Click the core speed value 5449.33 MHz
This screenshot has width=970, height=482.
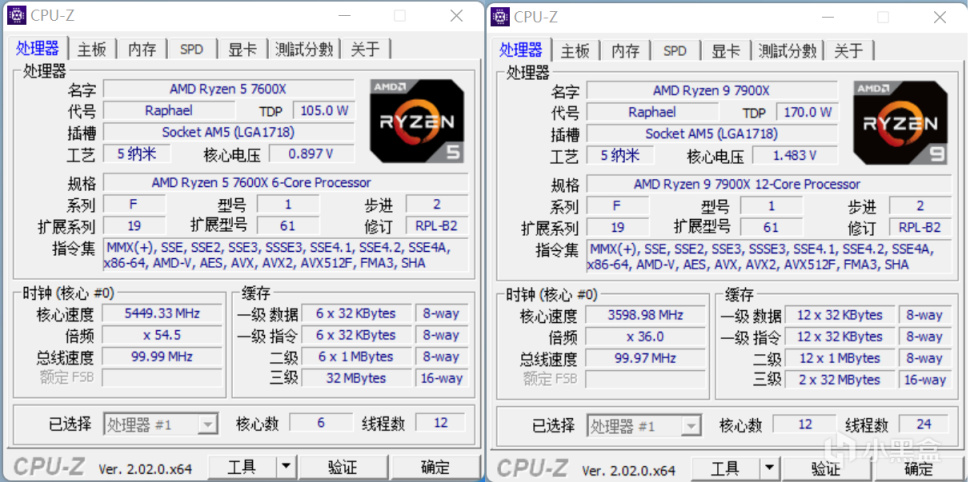[162, 313]
